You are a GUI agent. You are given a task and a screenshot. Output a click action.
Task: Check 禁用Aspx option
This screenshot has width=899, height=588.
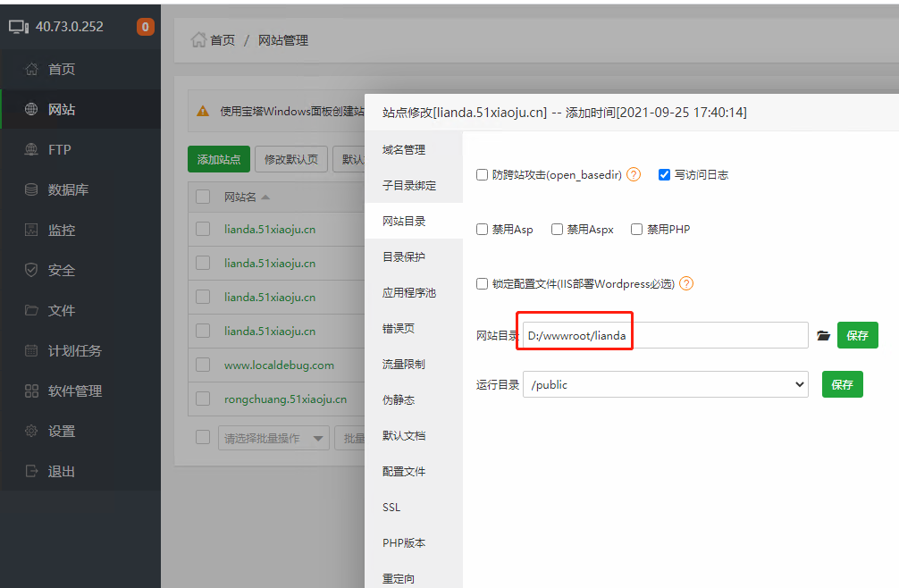tap(557, 230)
